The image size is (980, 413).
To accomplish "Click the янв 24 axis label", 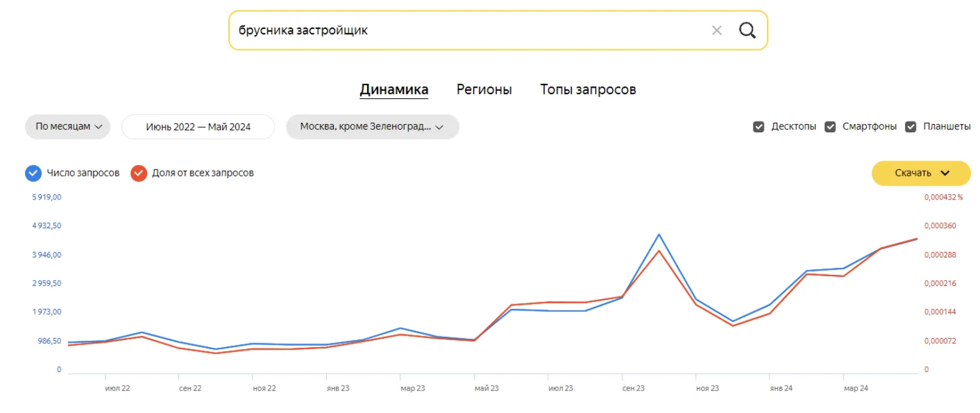I will tap(782, 388).
